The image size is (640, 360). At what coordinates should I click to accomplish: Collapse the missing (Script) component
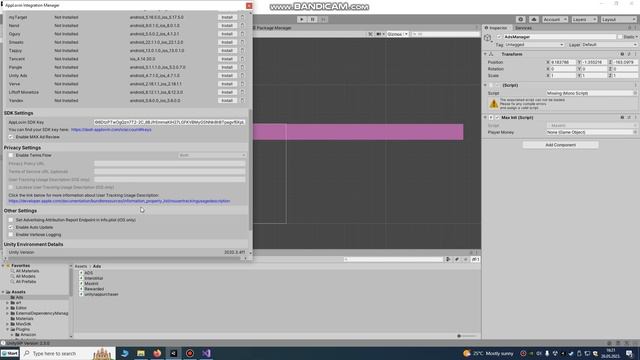[x=485, y=85]
